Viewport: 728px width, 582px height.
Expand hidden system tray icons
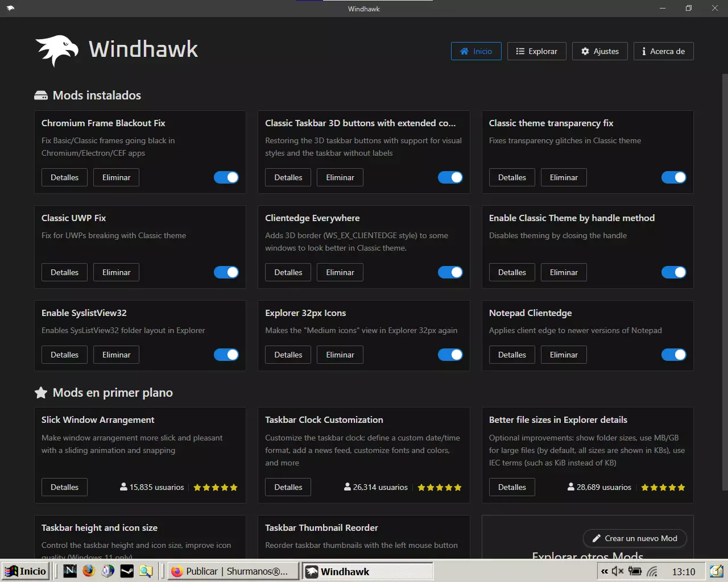[605, 571]
